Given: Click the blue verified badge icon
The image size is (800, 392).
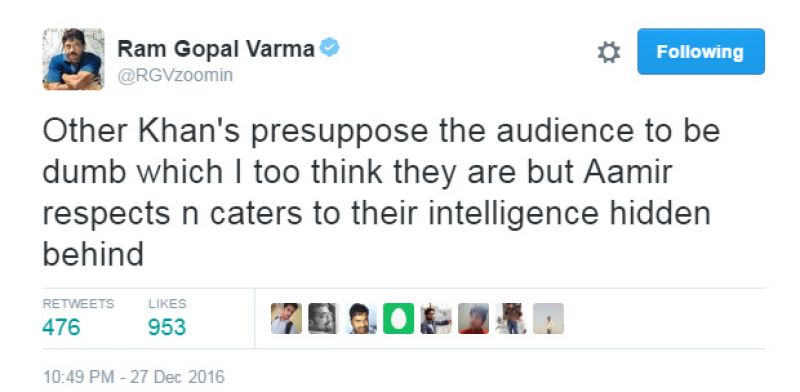Looking at the screenshot, I should click(329, 48).
